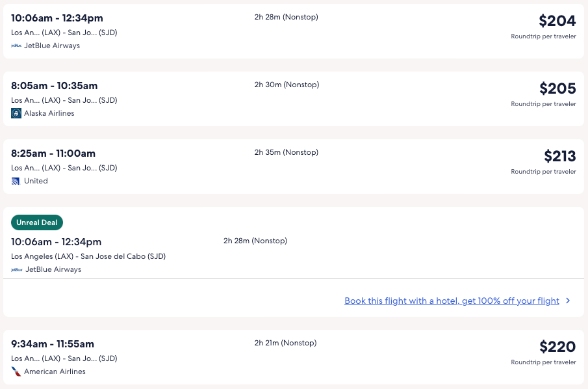Click the United airline logo icon
588x389 pixels.
pyautogui.click(x=16, y=181)
